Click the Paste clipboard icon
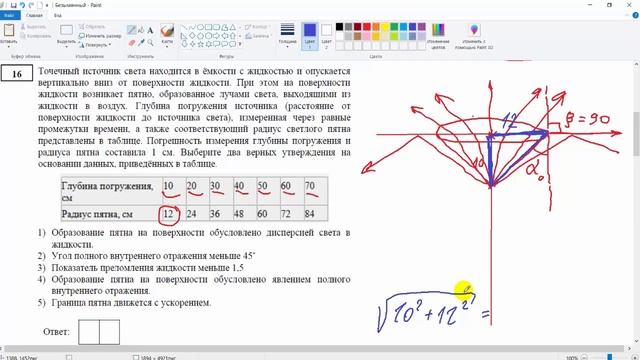 tap(9, 31)
